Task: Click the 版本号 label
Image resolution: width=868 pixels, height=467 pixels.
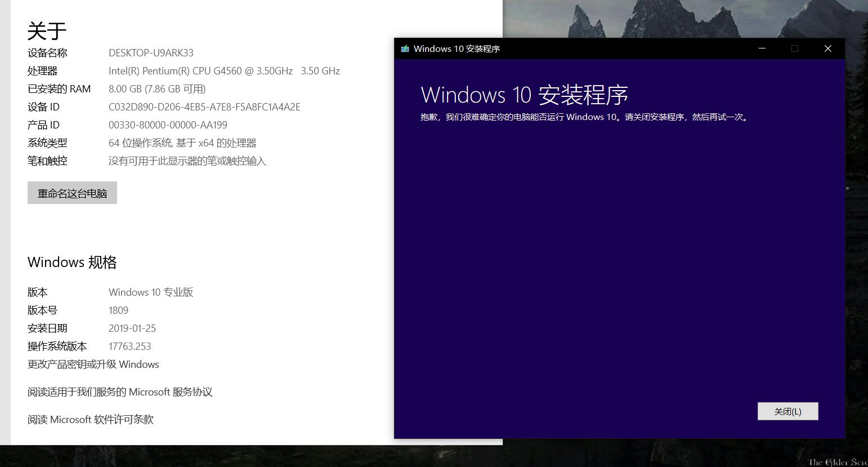Action: pos(42,310)
